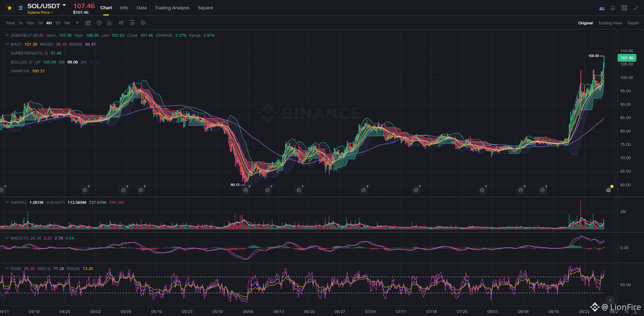Open the hexagon chart settings icon
644x316 pixels.
click(x=143, y=23)
